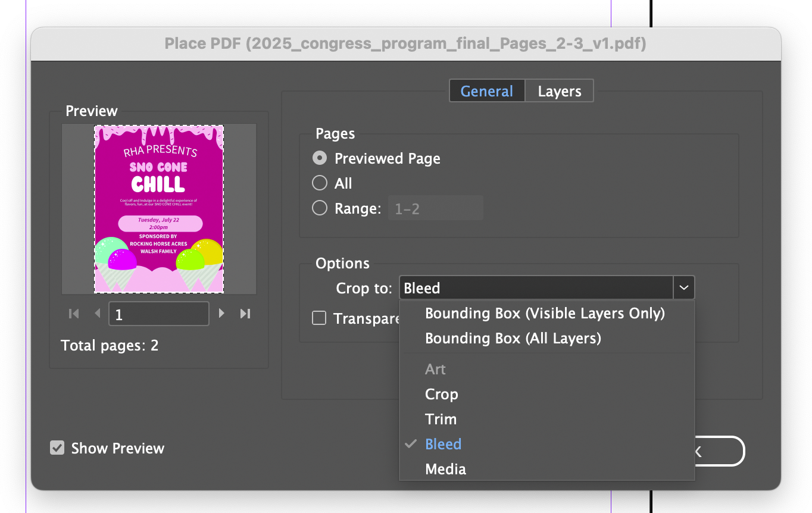Viewport: 812px width, 513px height.
Task: Open the Crop to dropdown chevron
Action: 683,287
